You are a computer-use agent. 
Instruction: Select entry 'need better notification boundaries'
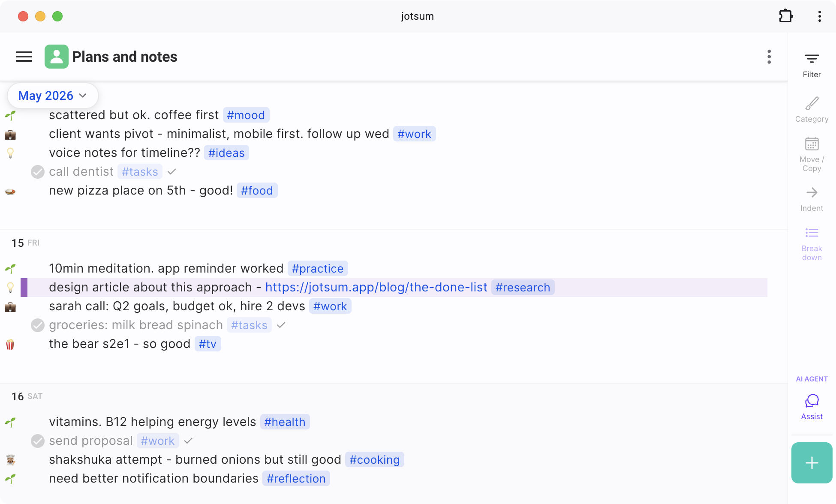pyautogui.click(x=153, y=478)
